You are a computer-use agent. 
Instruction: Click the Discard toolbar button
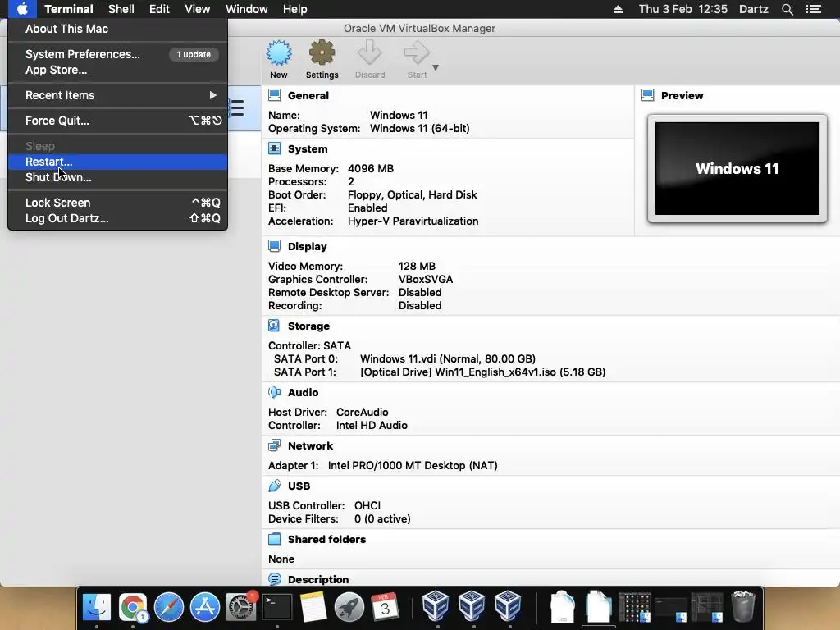[x=370, y=59]
